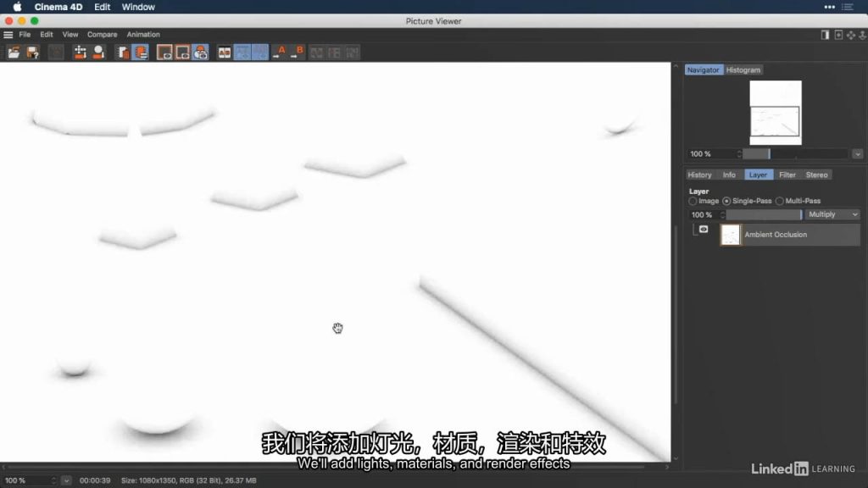Click the middle greyed compare-mode icon
The width and height of the screenshot is (868, 488).
point(334,53)
